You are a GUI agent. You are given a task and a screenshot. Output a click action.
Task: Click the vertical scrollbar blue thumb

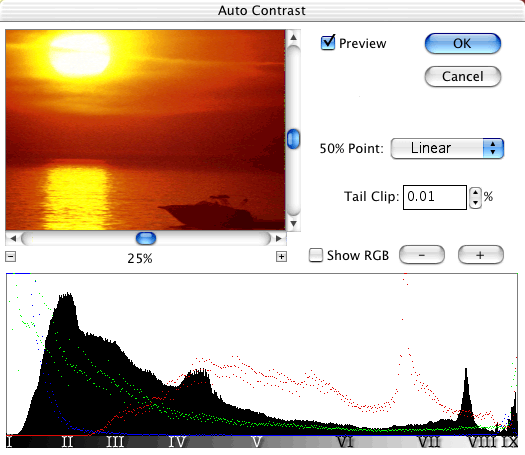293,139
